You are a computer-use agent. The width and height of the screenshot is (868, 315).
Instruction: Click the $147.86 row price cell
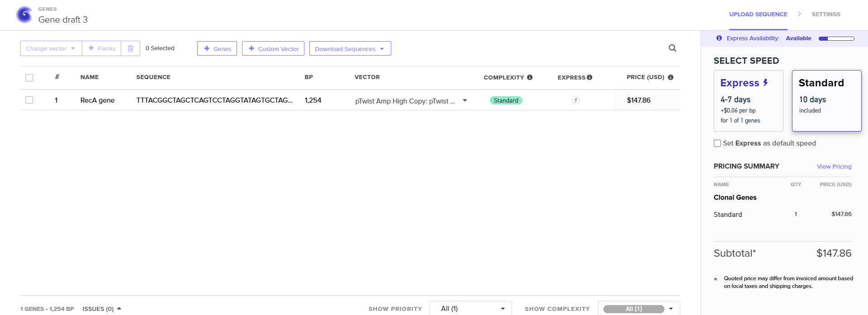click(x=639, y=100)
